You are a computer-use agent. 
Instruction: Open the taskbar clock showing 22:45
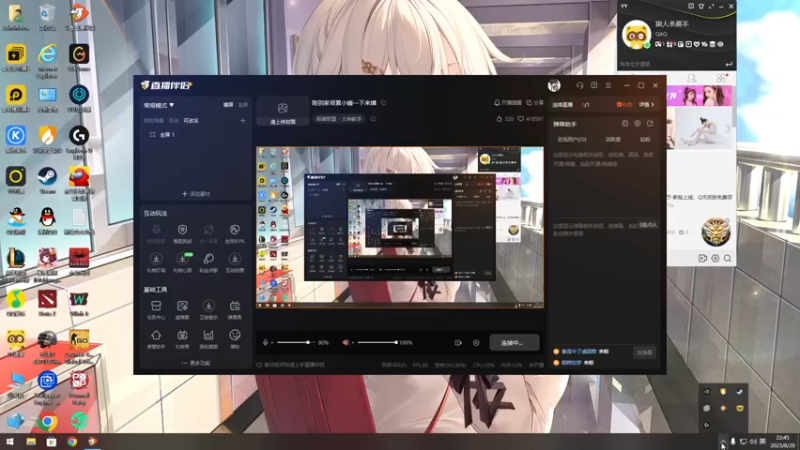tap(782, 441)
